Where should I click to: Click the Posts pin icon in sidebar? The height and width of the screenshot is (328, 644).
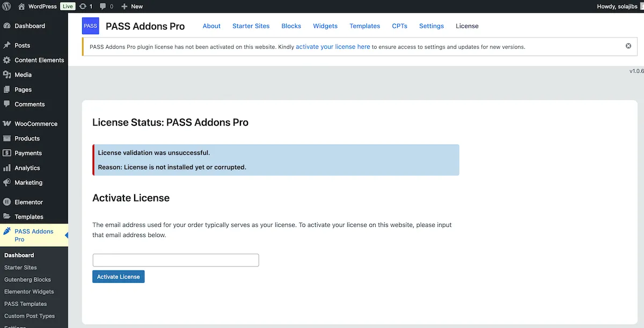(x=7, y=46)
